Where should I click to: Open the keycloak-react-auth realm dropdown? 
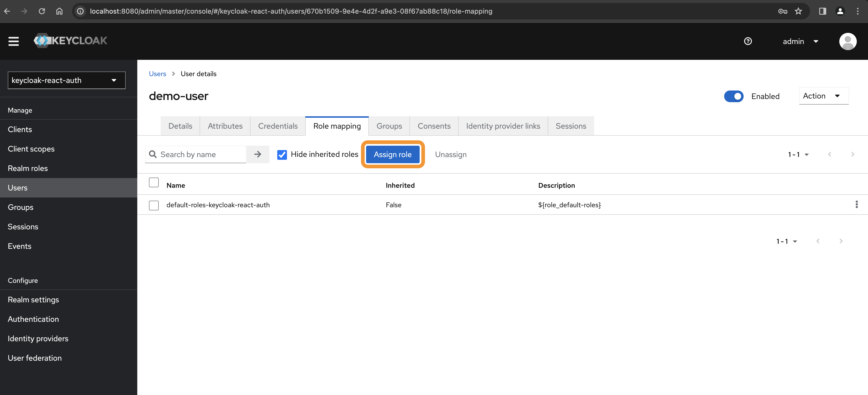[66, 80]
